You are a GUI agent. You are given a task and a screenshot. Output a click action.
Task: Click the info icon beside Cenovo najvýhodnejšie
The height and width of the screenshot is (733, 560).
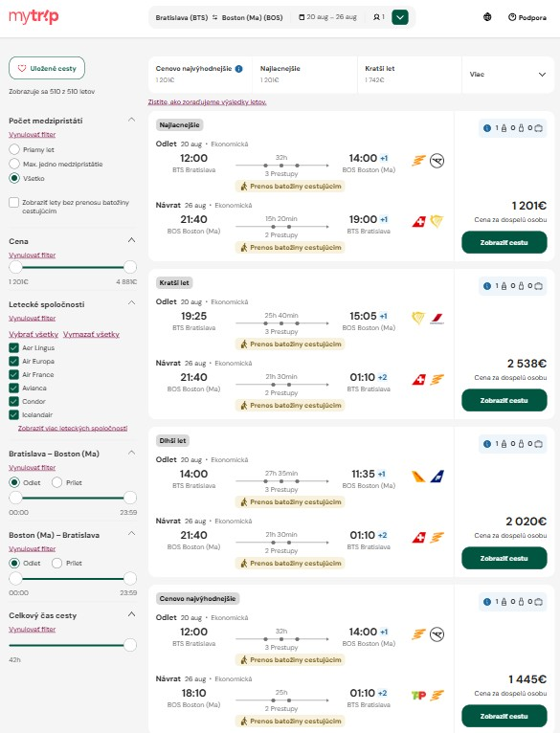[239, 69]
